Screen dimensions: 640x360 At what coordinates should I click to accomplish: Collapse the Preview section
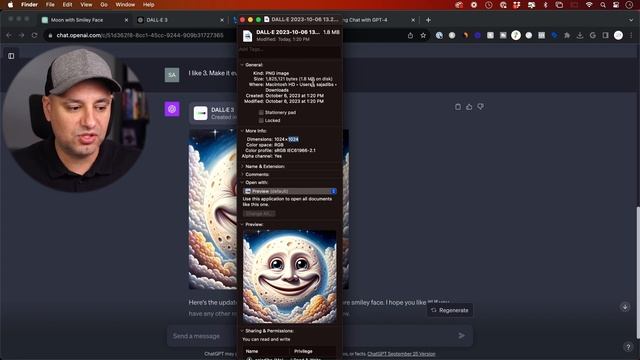click(x=242, y=224)
